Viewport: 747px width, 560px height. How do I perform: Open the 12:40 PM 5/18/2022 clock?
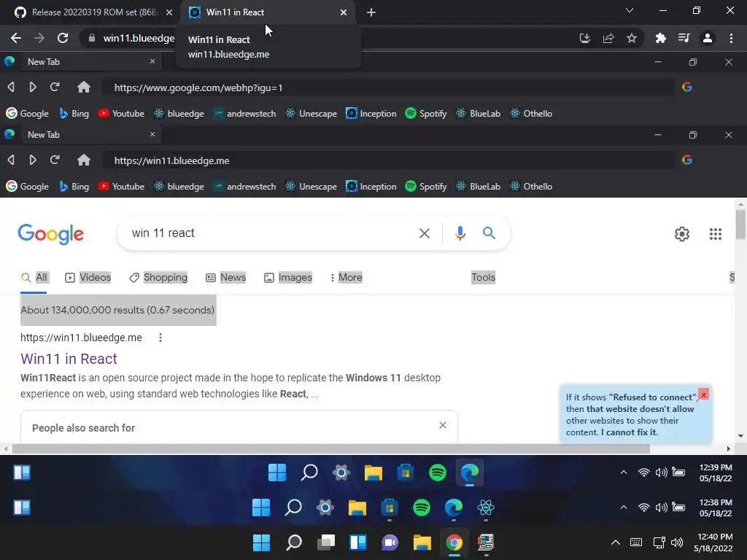point(713,542)
